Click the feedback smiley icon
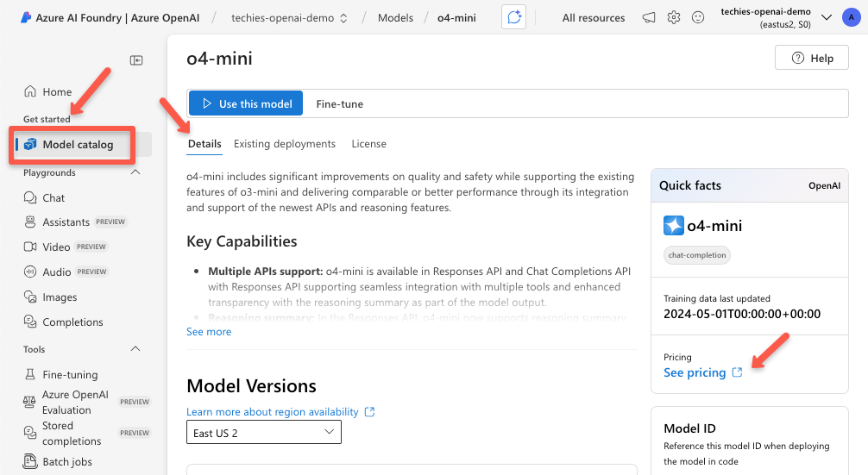868x475 pixels. 698,18
